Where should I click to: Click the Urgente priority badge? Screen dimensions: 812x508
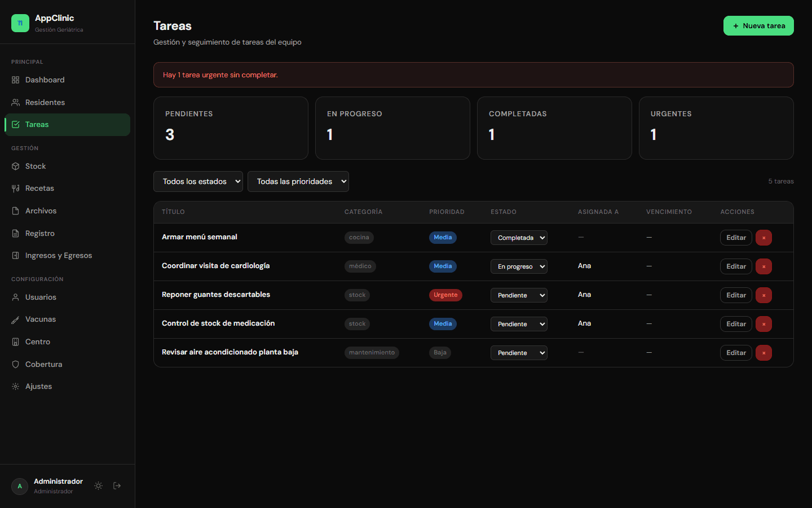click(x=445, y=295)
